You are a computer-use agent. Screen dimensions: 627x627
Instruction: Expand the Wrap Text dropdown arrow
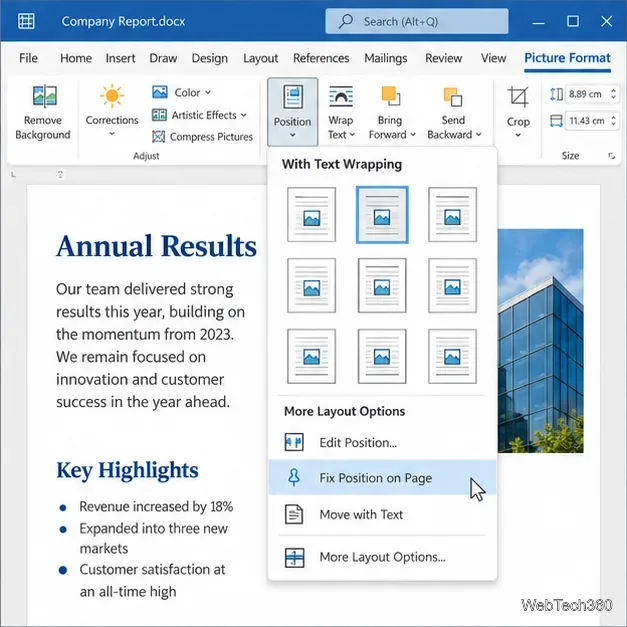click(x=352, y=135)
